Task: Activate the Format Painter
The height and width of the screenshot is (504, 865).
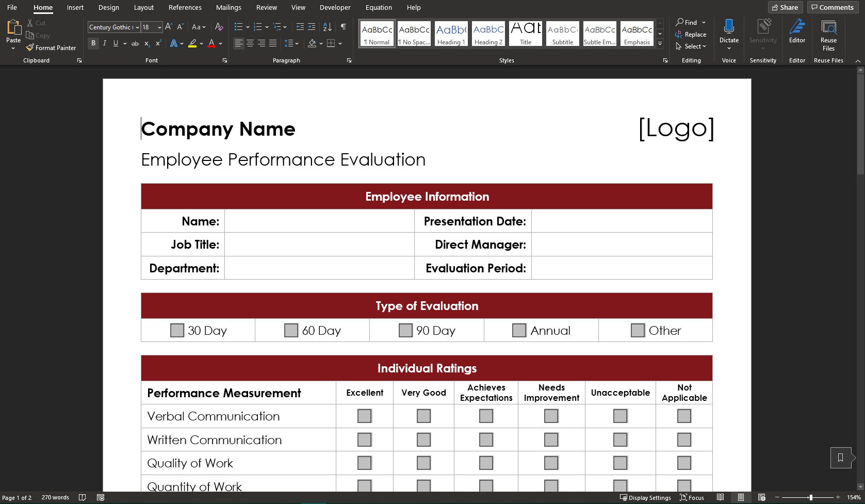Action: point(51,47)
